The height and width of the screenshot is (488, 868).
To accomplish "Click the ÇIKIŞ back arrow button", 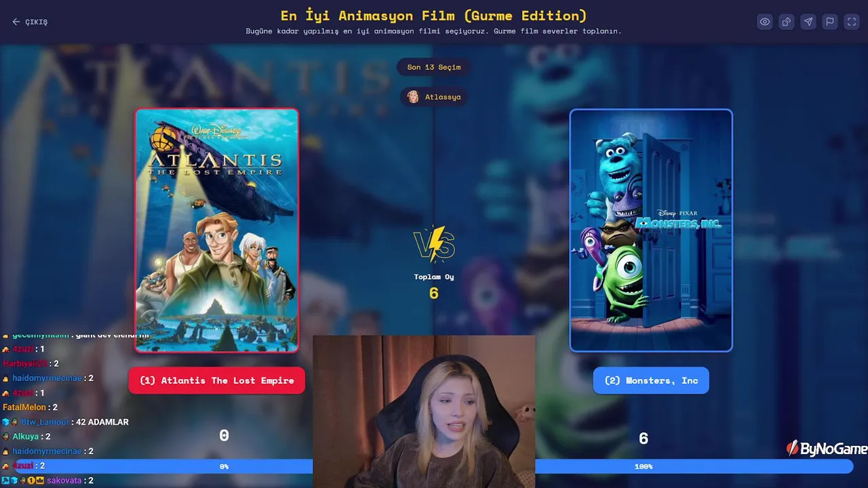I will click(30, 22).
